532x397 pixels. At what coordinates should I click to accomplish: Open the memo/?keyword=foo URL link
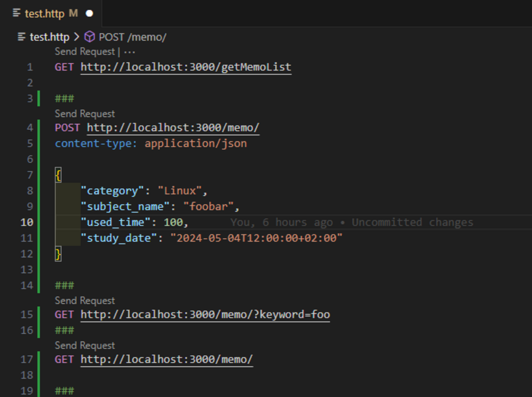pos(205,314)
